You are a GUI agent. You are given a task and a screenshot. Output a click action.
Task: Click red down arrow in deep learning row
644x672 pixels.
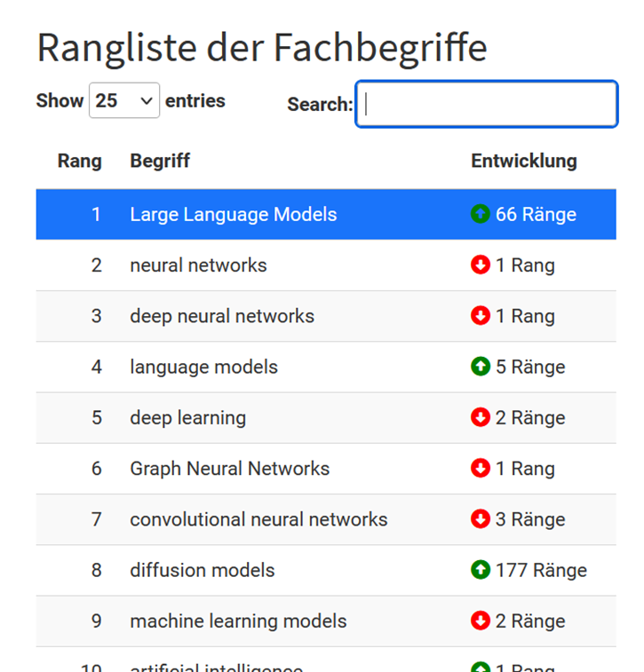click(481, 417)
